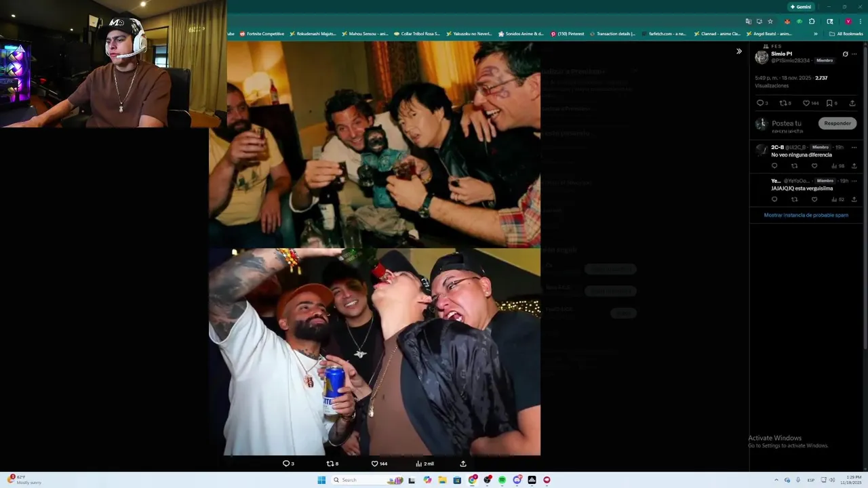Bookmark this page with the star icon
Viewport: 868px width, 488px height.
click(770, 21)
